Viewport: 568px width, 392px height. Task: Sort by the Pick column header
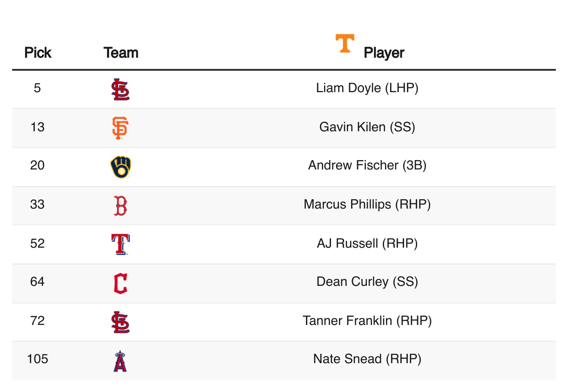point(38,53)
